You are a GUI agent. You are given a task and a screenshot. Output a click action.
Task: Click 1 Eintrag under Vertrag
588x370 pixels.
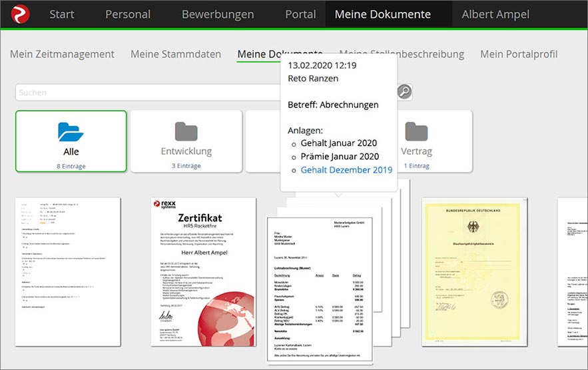(x=416, y=166)
